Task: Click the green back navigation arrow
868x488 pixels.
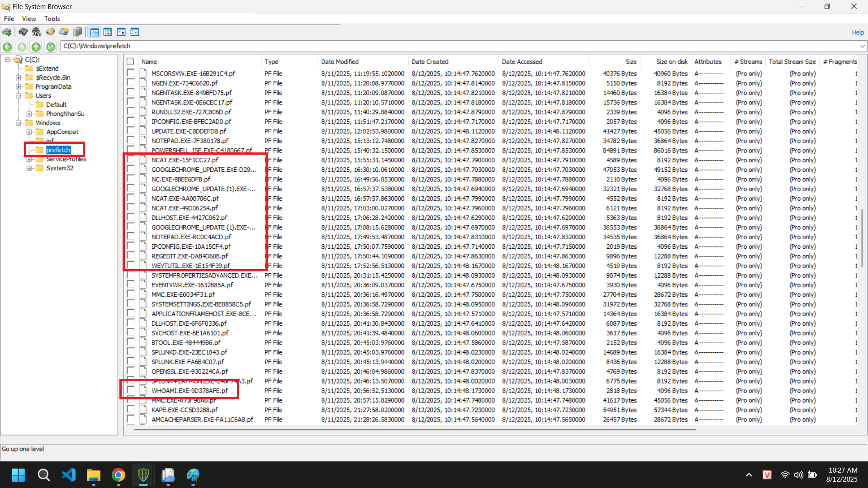Action: pyautogui.click(x=7, y=47)
